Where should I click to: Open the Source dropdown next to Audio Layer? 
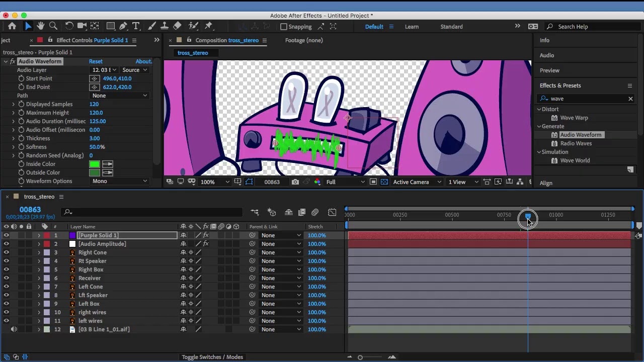point(134,70)
